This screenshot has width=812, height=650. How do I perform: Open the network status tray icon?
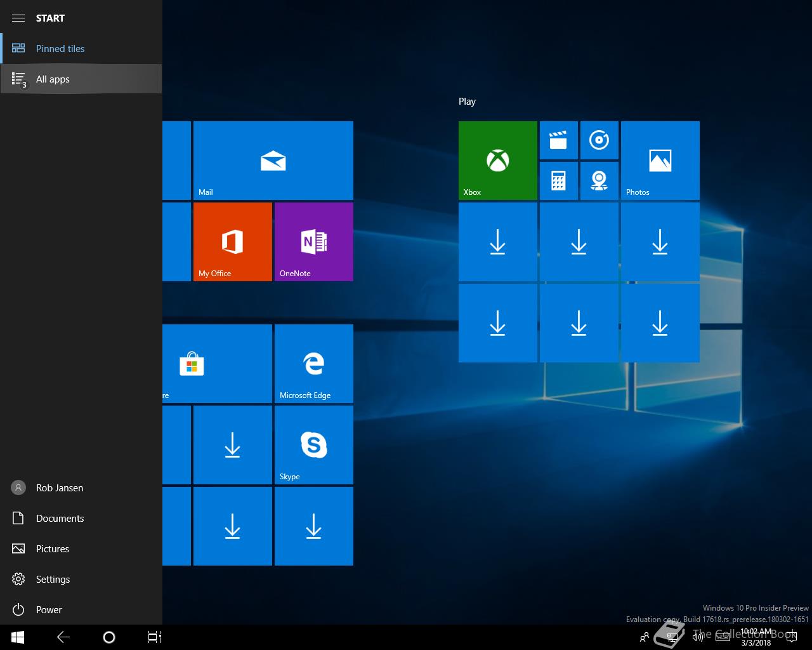(x=672, y=637)
